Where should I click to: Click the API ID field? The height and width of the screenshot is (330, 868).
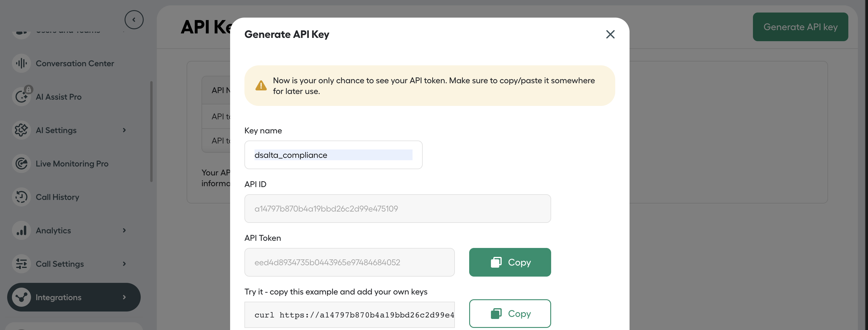[x=398, y=209]
